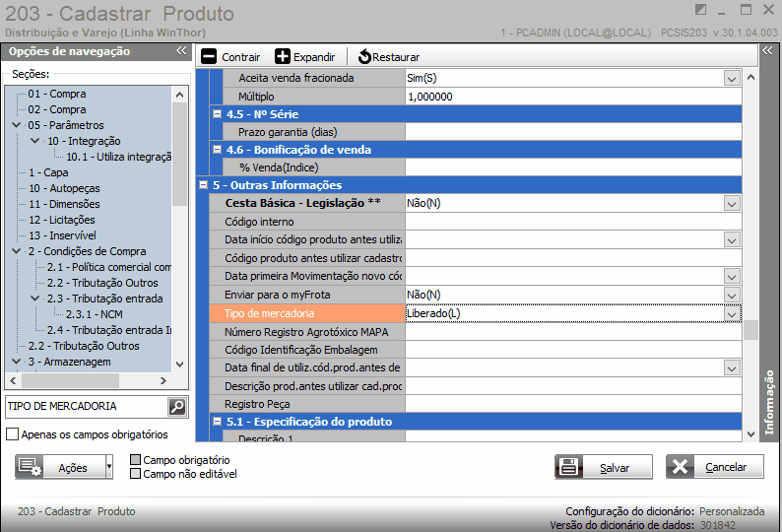Click the % Venda(Indice) field
782x532 pixels.
click(573, 167)
